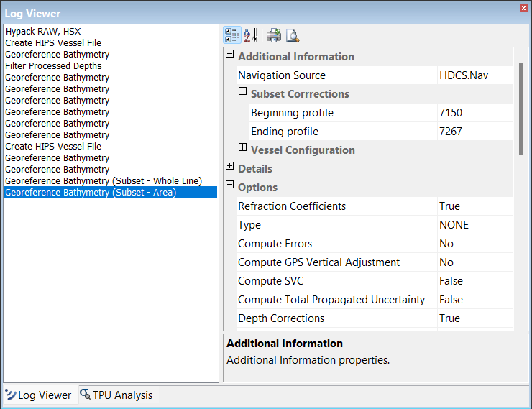This screenshot has height=409, width=532.
Task: Select the Log Viewer tab
Action: 44,395
